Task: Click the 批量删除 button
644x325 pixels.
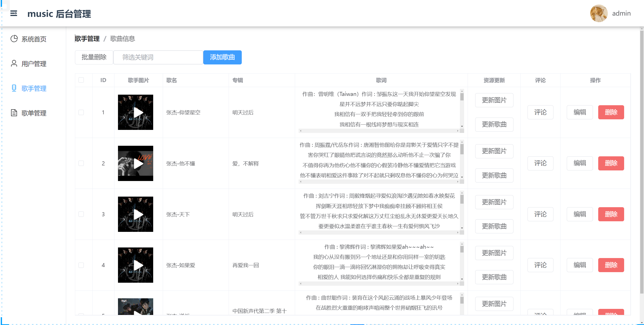Action: [94, 57]
